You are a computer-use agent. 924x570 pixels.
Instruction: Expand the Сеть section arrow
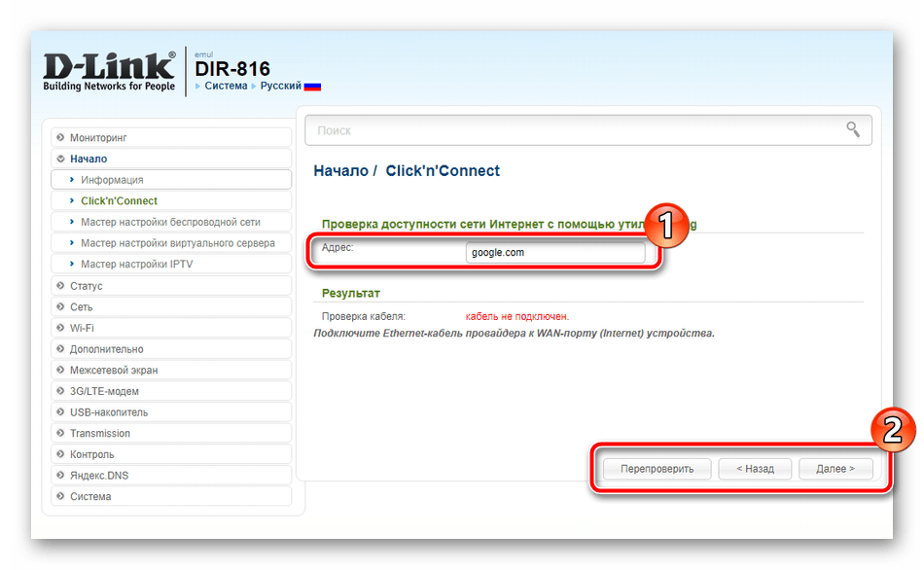pos(60,306)
